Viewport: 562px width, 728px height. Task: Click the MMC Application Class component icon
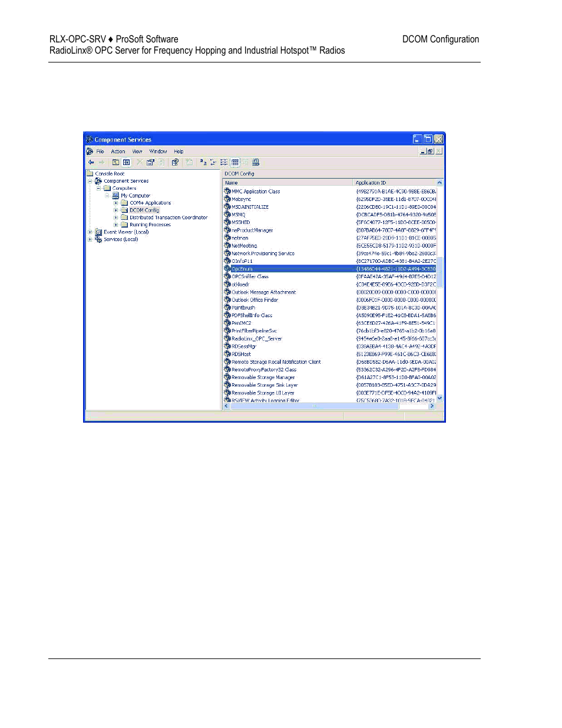coord(227,191)
